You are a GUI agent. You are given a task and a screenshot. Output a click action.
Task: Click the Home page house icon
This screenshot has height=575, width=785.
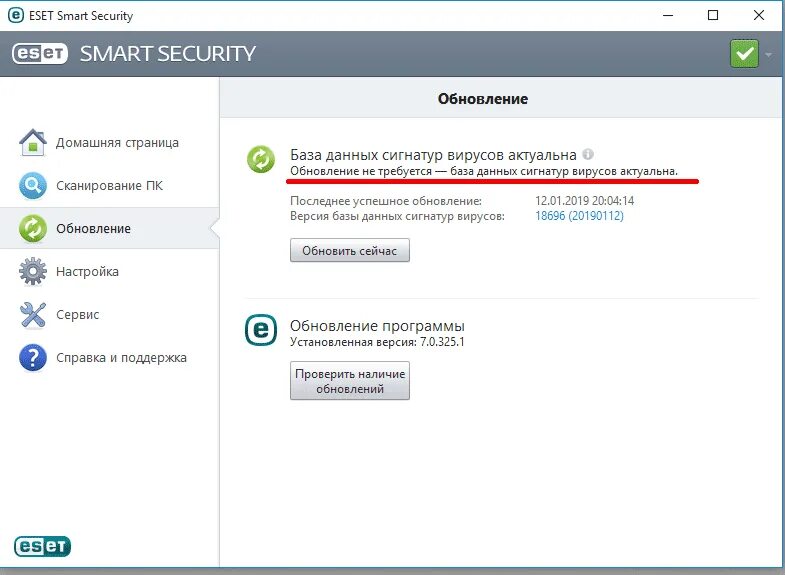coord(33,143)
